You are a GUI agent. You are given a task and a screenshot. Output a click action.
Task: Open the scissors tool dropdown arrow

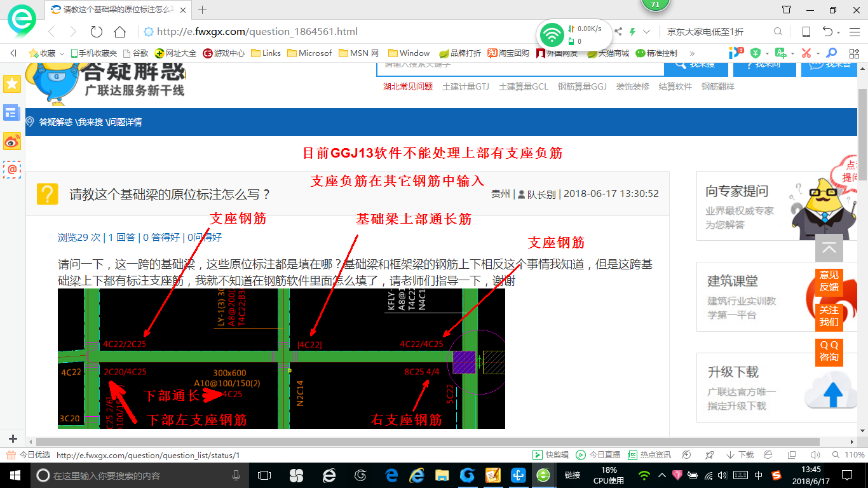point(818,53)
